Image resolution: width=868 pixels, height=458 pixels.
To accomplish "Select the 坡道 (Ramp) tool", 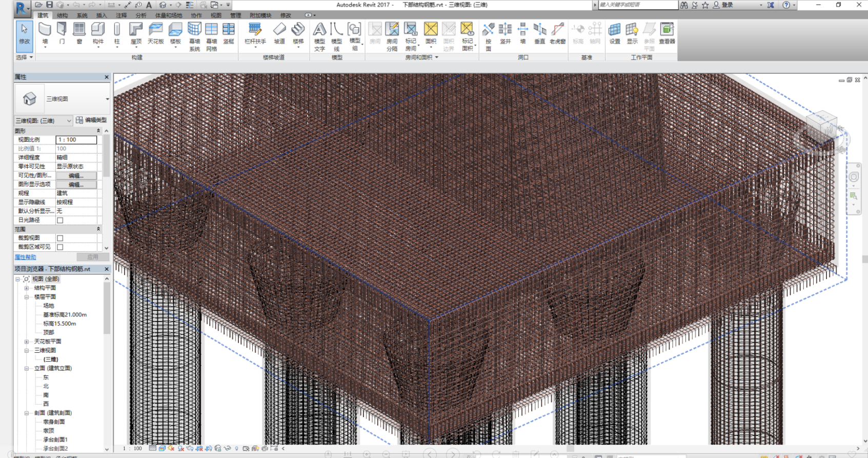I will 279,34.
